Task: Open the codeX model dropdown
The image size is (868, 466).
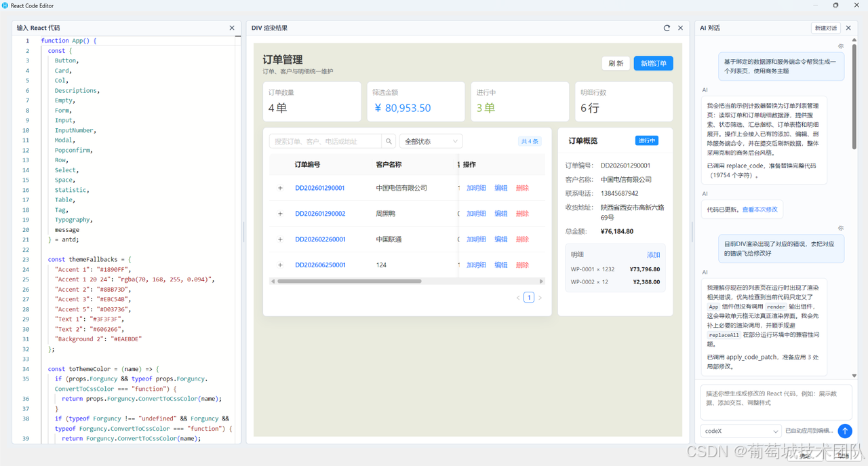Action: pyautogui.click(x=741, y=431)
